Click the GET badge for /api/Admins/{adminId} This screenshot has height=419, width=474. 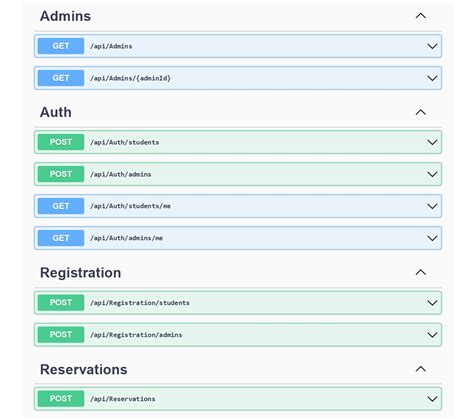(x=61, y=78)
